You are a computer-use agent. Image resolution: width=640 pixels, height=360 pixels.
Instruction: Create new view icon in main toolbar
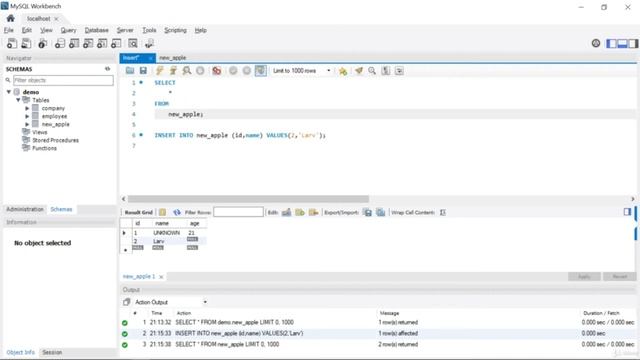(88, 43)
